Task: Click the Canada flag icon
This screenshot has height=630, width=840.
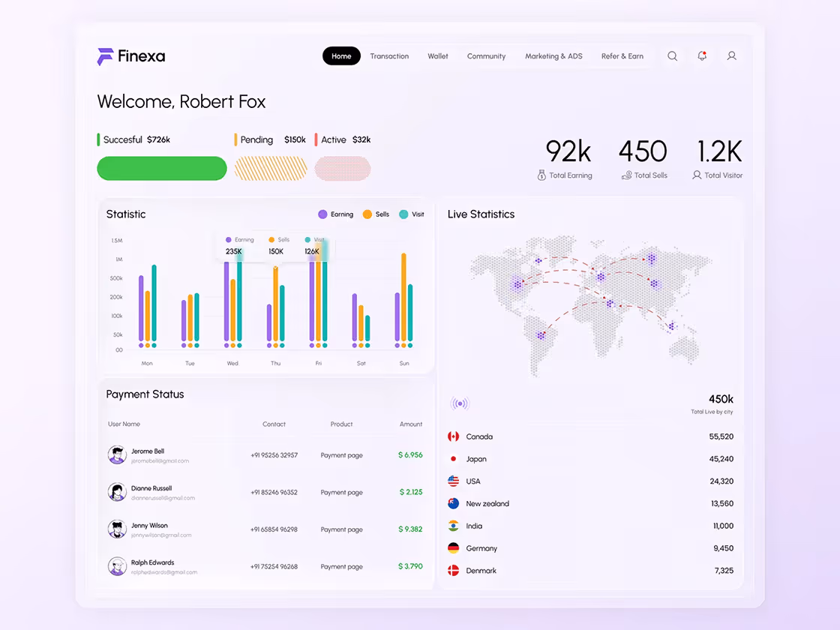Action: click(451, 436)
